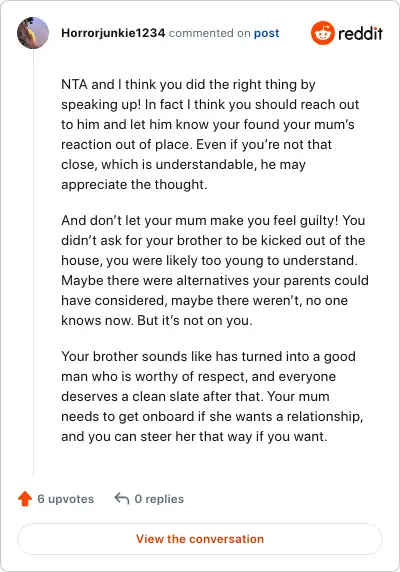400x572 pixels.
Task: Click the orange upvote arrow icon
Action: [x=25, y=499]
